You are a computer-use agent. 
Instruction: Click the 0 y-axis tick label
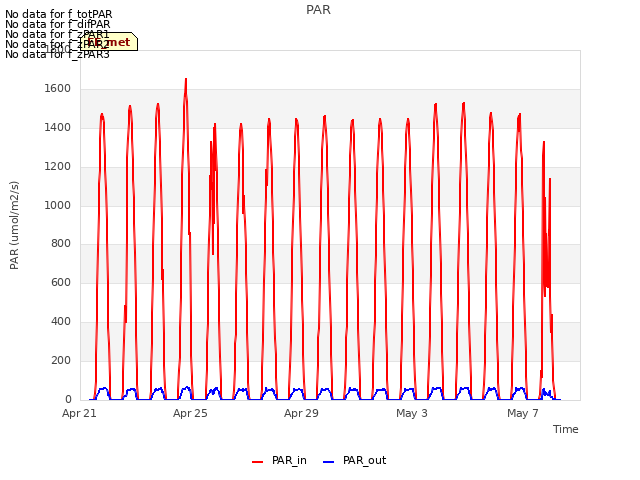click(68, 400)
